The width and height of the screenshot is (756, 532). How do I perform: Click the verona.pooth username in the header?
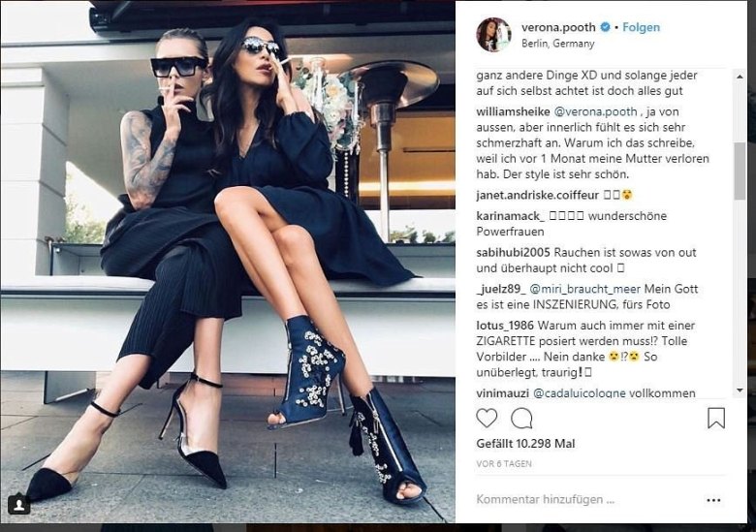click(x=558, y=27)
